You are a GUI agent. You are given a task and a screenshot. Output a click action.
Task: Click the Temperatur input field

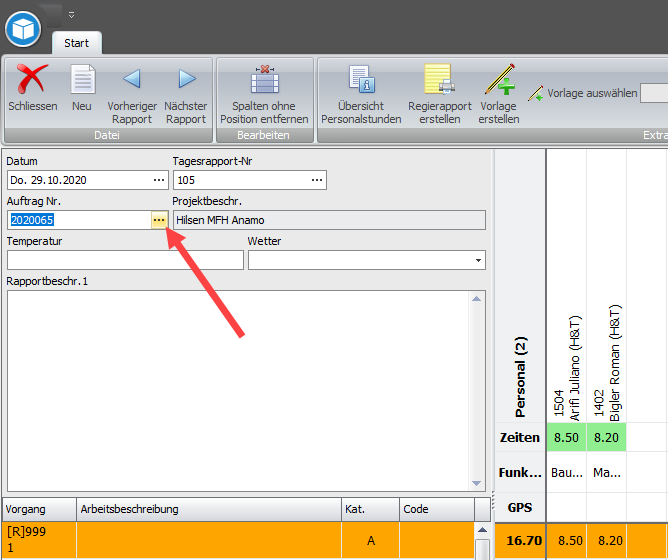pos(125,260)
